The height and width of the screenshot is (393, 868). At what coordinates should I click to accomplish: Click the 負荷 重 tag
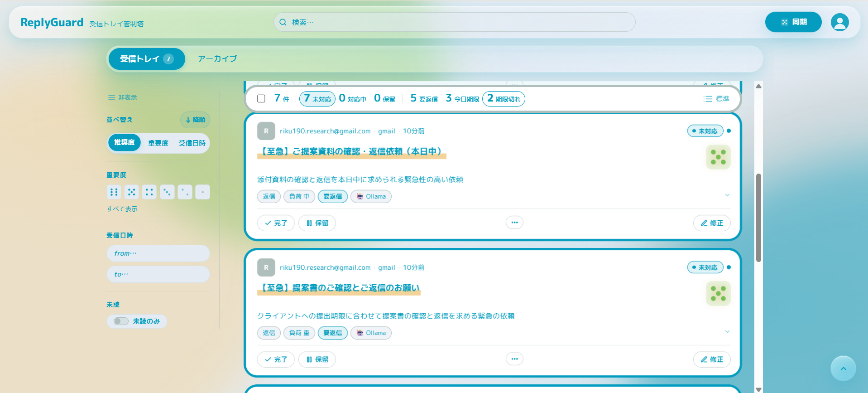tap(299, 333)
